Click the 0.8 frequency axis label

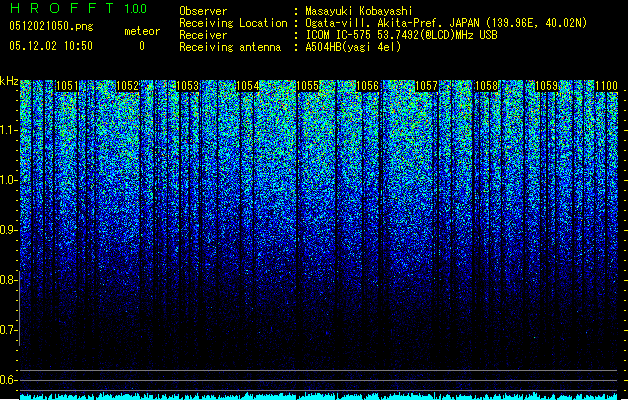(x=9, y=280)
